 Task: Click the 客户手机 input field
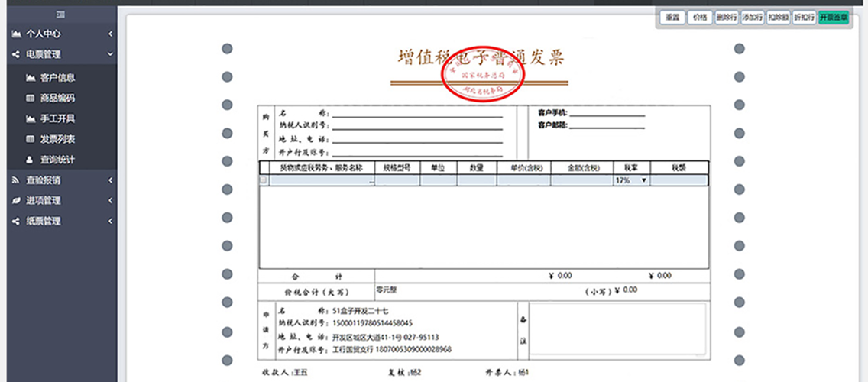tap(607, 112)
